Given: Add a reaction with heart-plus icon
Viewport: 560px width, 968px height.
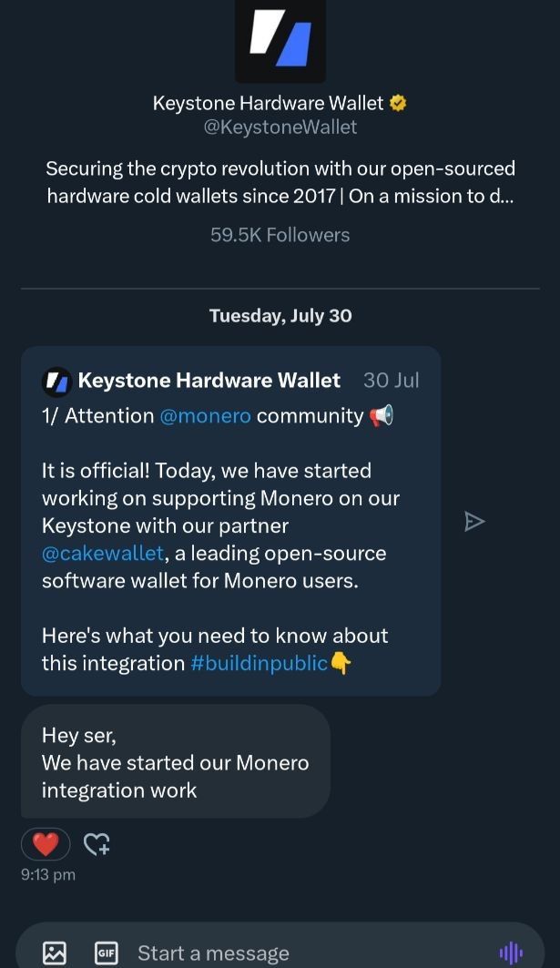Looking at the screenshot, I should (97, 844).
